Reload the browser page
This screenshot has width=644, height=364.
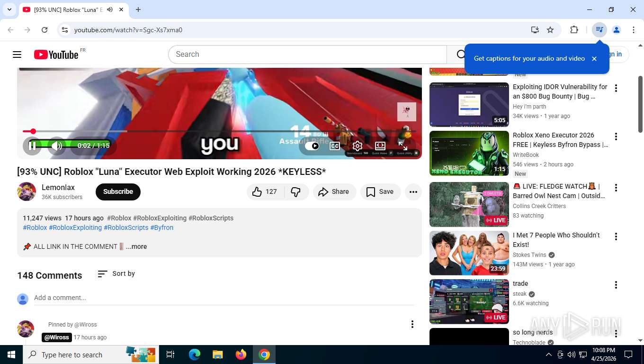pos(45,30)
